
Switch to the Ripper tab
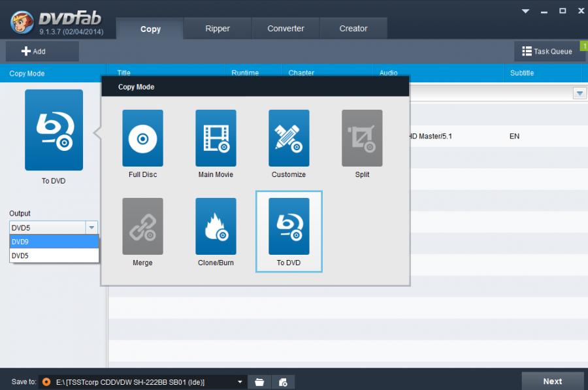[218, 29]
